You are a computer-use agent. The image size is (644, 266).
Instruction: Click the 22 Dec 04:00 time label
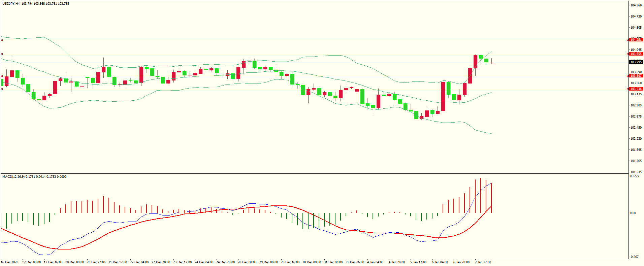coord(139,262)
